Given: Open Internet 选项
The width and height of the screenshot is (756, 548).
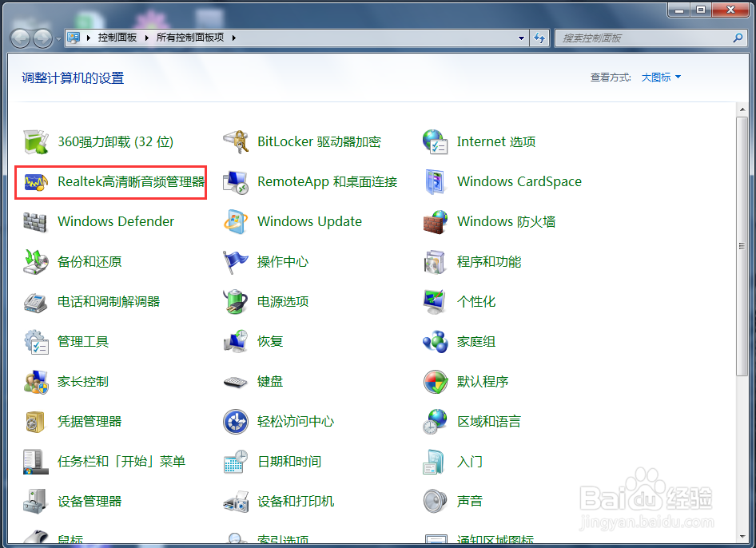Looking at the screenshot, I should click(495, 141).
